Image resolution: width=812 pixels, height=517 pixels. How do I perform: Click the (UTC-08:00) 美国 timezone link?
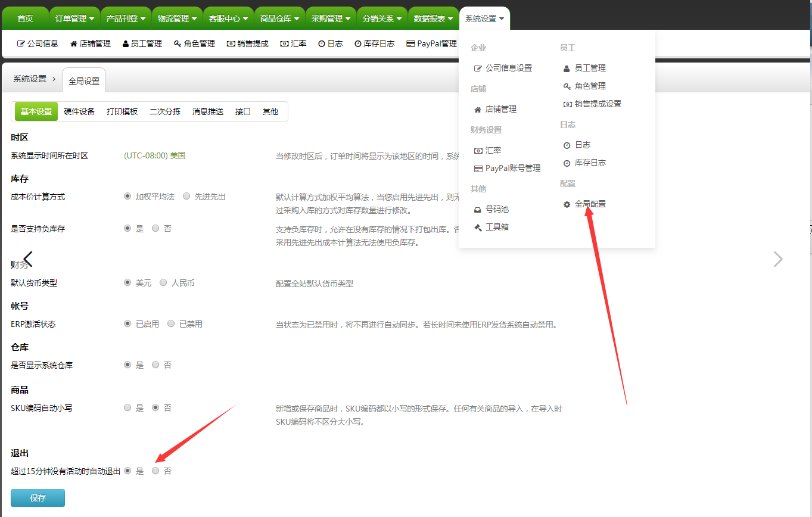[155, 155]
